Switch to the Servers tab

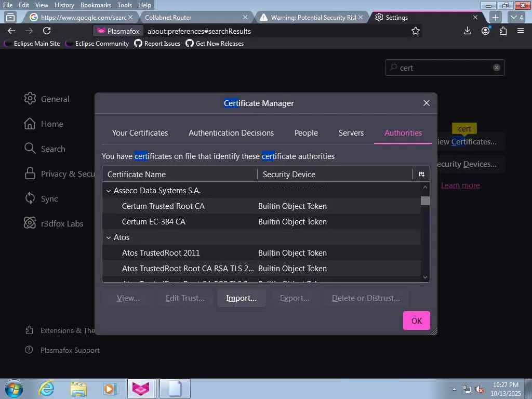pyautogui.click(x=351, y=132)
